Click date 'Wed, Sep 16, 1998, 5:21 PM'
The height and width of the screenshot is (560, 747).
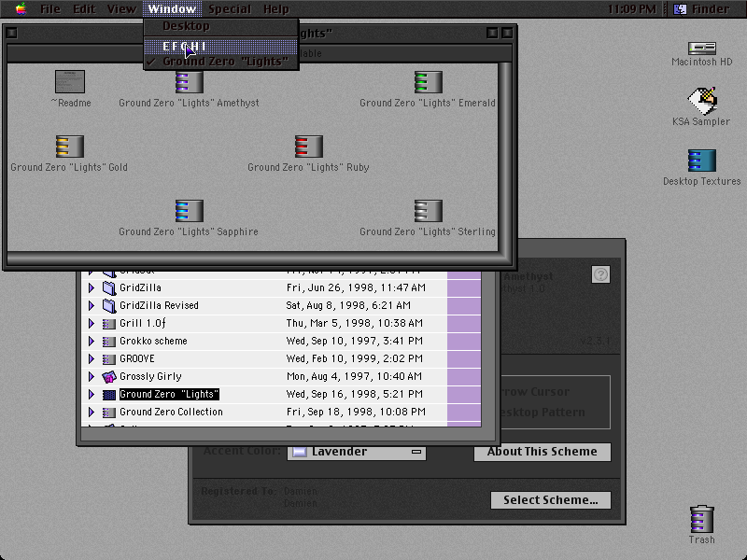[x=355, y=394]
